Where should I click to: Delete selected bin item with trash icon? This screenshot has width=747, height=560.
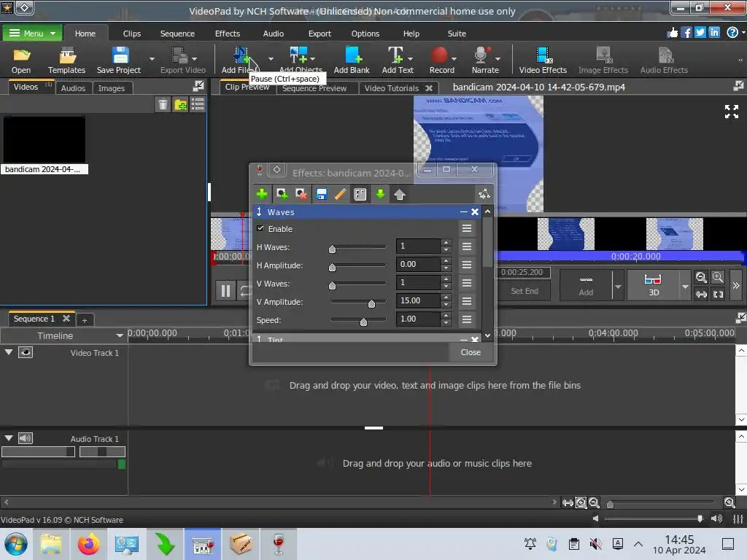(163, 104)
